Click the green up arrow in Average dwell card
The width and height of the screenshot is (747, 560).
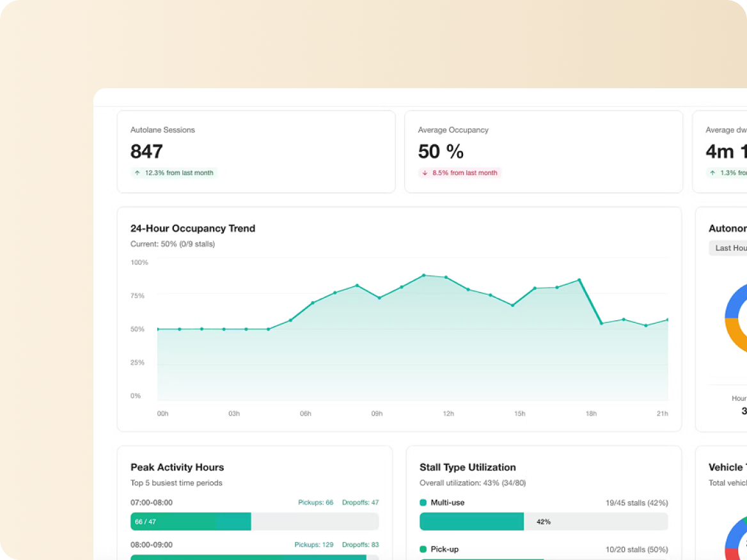click(x=712, y=173)
